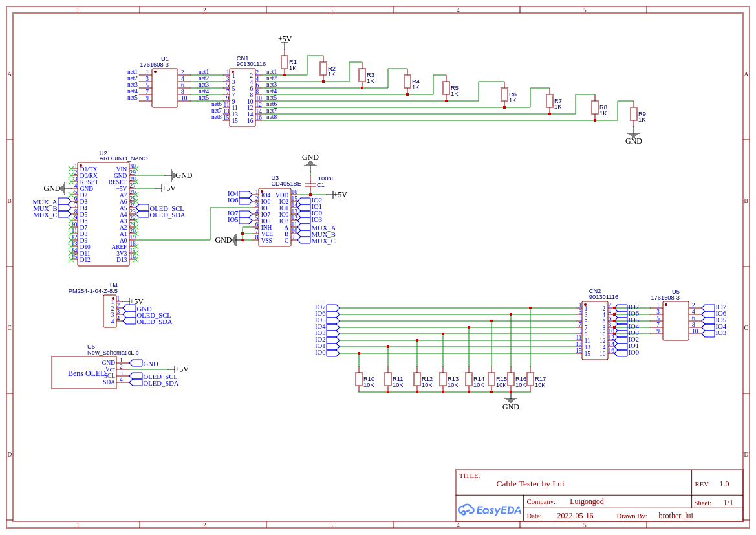Click the U5 1761608-3 connector body
This screenshot has width=756, height=535.
pos(675,322)
